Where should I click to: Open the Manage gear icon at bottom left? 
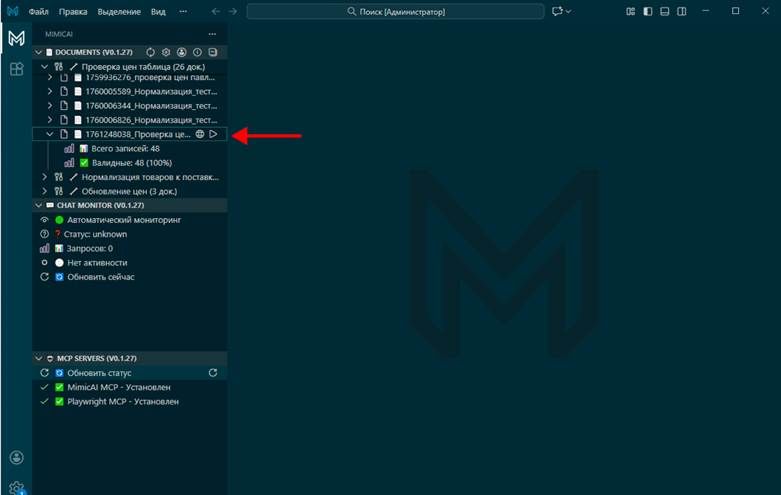[16, 487]
